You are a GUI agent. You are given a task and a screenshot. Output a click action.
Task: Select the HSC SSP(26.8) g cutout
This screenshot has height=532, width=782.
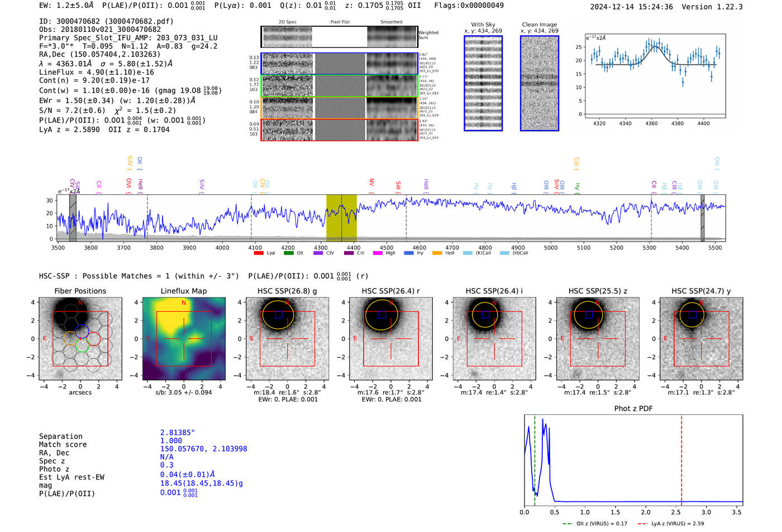(x=287, y=338)
